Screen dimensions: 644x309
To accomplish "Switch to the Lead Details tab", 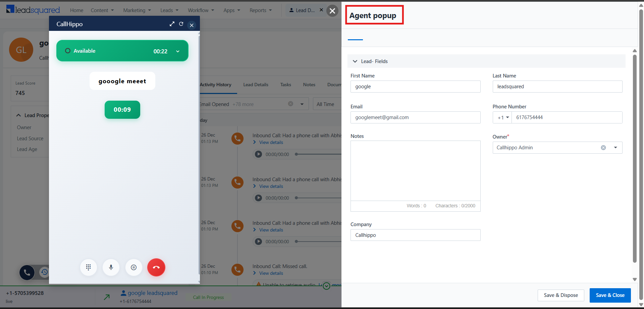I will (x=256, y=85).
